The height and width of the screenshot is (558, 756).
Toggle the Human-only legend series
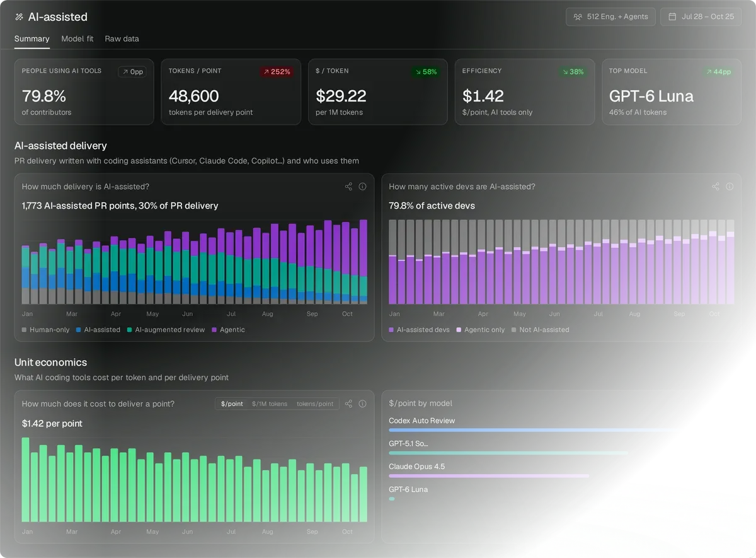(45, 330)
